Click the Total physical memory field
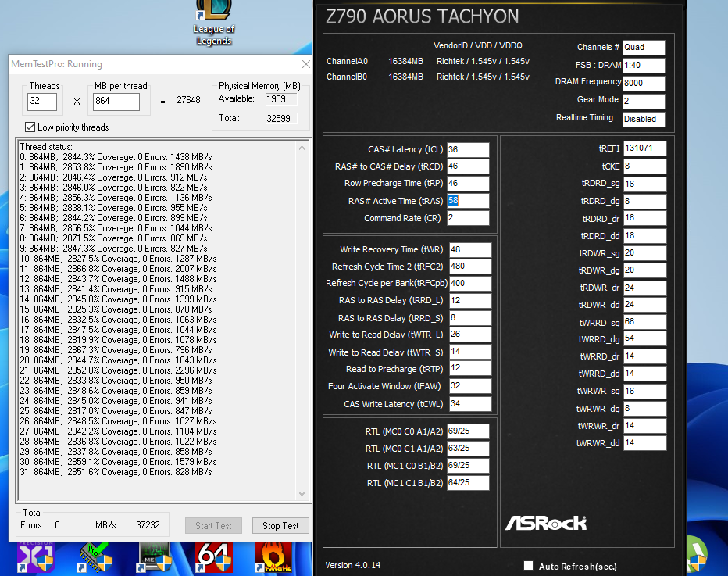The height and width of the screenshot is (576, 728). click(x=280, y=118)
